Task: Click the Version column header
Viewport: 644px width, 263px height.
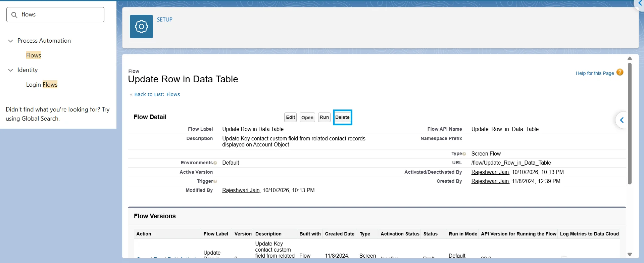Action: (243, 234)
